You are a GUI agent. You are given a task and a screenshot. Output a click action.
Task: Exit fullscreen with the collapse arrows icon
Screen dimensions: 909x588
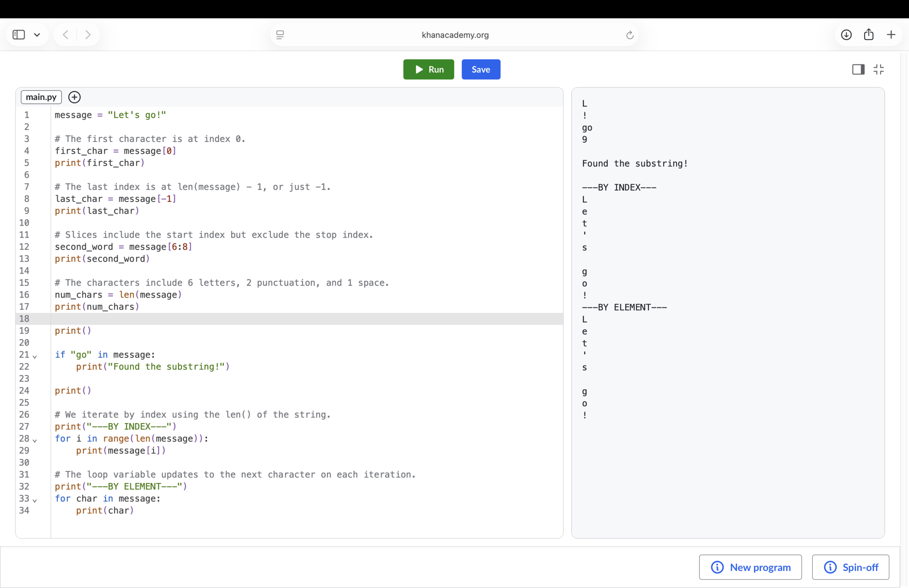click(878, 69)
